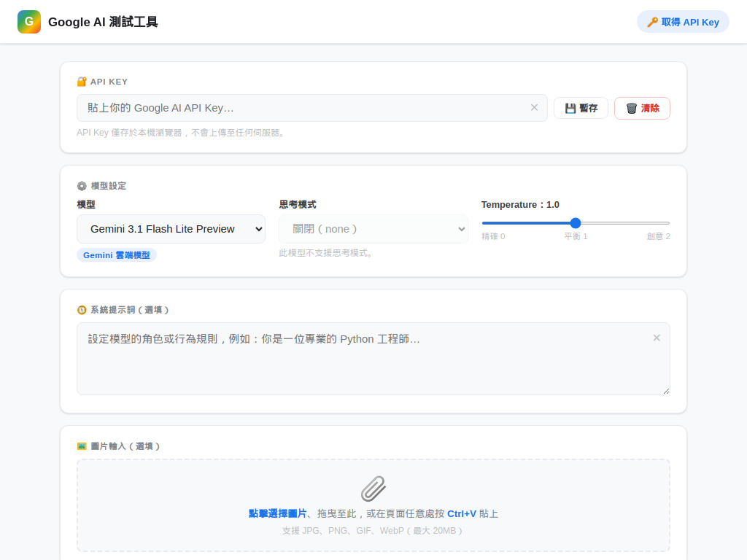Click the icon beside 系統提示詞 heading
Viewport: 747px width, 560px height.
(x=82, y=310)
